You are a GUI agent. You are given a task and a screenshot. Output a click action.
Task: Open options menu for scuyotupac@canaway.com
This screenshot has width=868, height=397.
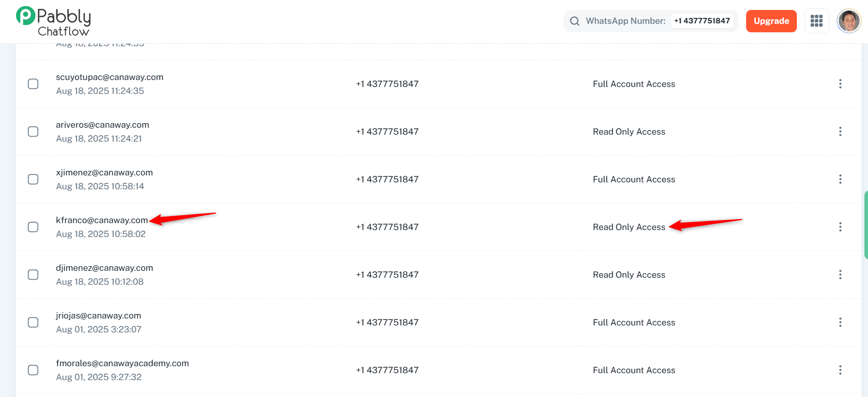point(840,84)
